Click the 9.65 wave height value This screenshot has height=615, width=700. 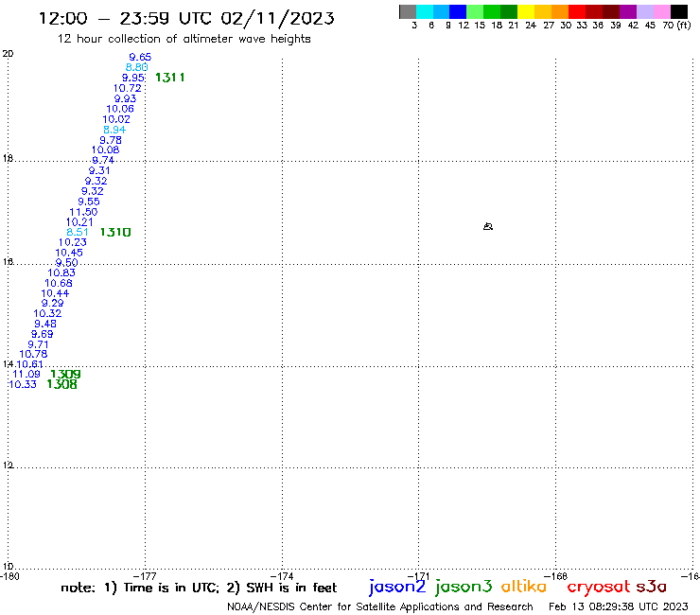(140, 57)
